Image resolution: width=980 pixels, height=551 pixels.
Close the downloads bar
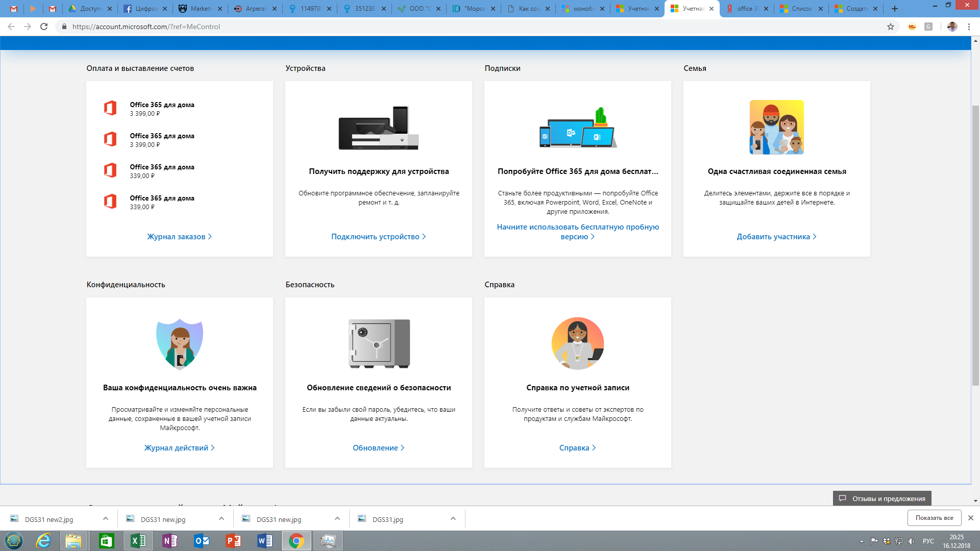[971, 518]
